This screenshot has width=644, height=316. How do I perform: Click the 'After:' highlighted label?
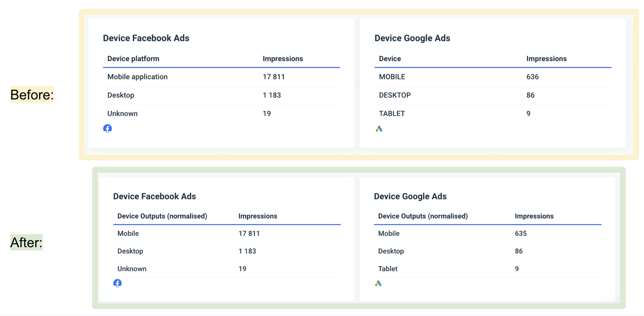coord(26,243)
